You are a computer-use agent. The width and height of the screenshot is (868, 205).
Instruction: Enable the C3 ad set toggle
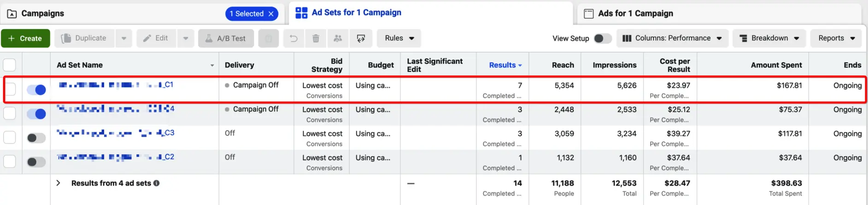click(36, 138)
